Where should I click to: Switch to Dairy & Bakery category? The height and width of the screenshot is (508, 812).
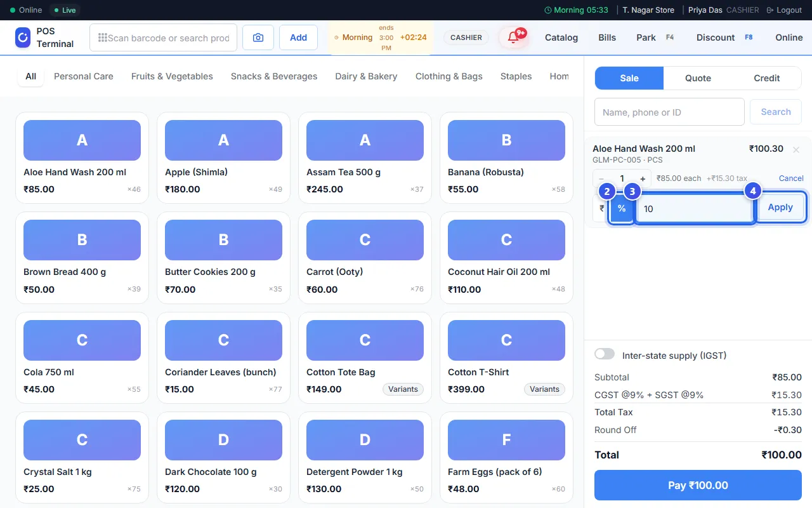(x=366, y=76)
